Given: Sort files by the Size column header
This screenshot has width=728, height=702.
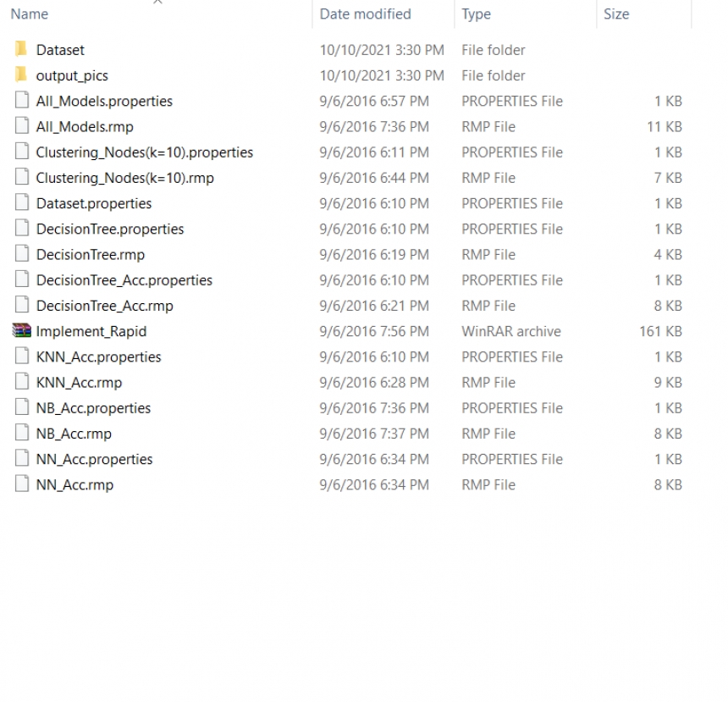Looking at the screenshot, I should click(616, 14).
